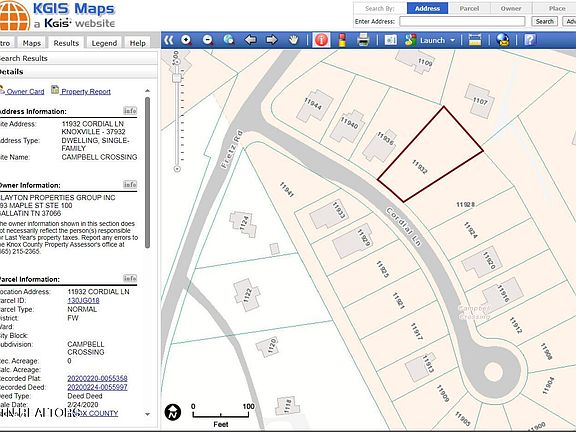Open the Help tab
576x432 pixels.
pyautogui.click(x=138, y=43)
